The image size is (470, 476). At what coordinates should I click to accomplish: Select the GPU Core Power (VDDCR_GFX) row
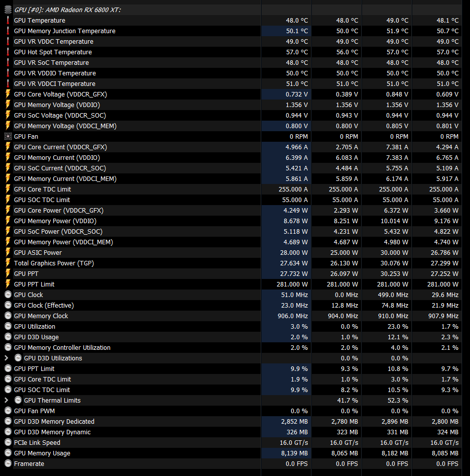(233, 211)
